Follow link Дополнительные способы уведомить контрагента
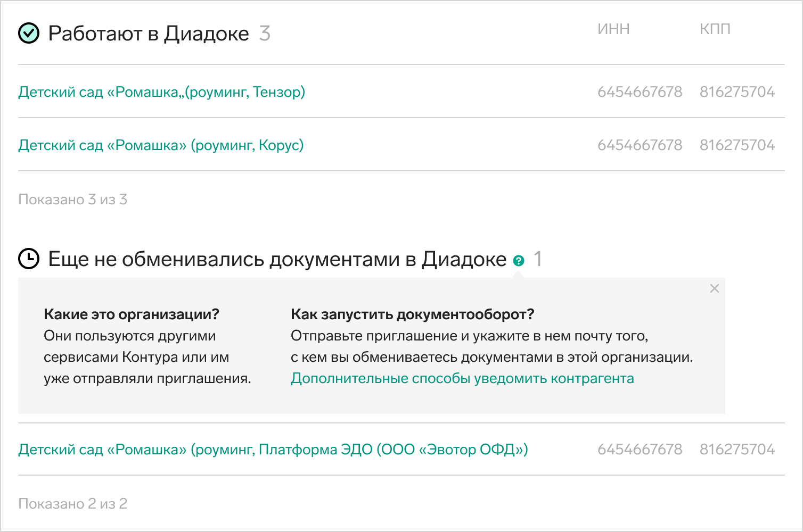 point(462,378)
